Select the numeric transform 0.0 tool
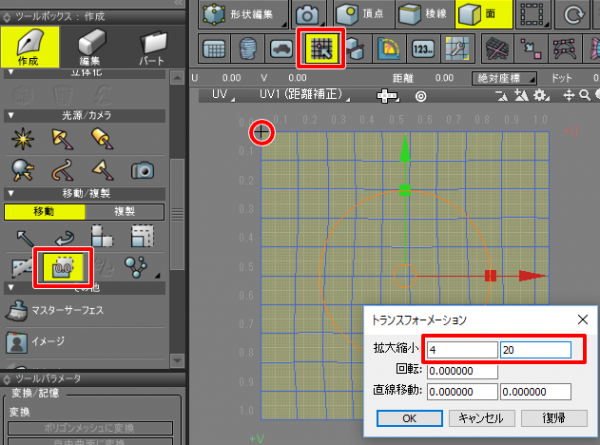 (x=63, y=267)
